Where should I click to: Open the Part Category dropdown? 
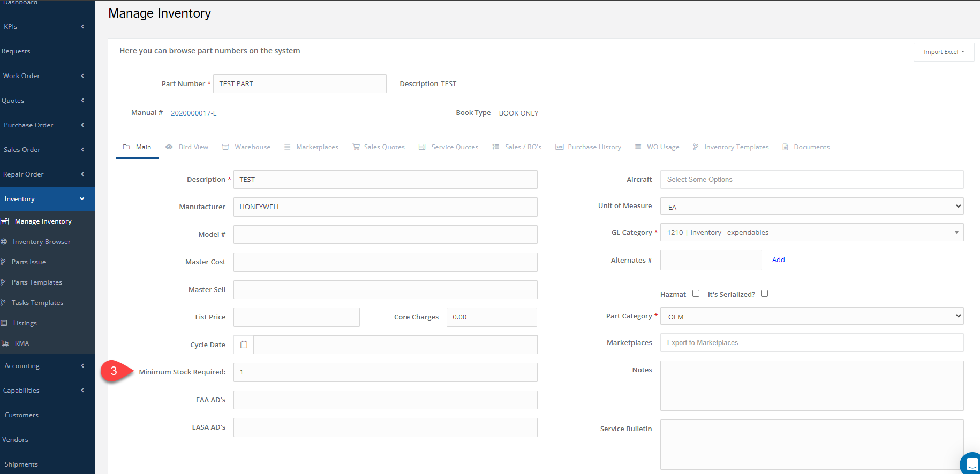[811, 317]
